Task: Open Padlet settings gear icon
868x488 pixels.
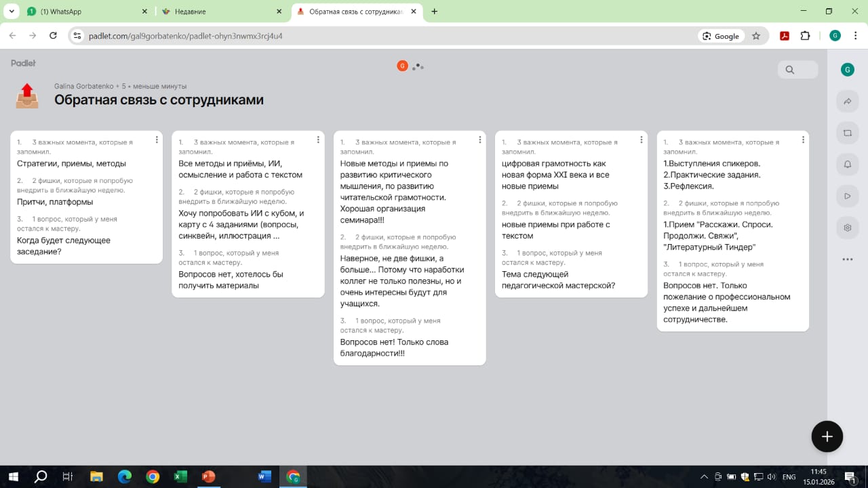Action: pos(847,228)
